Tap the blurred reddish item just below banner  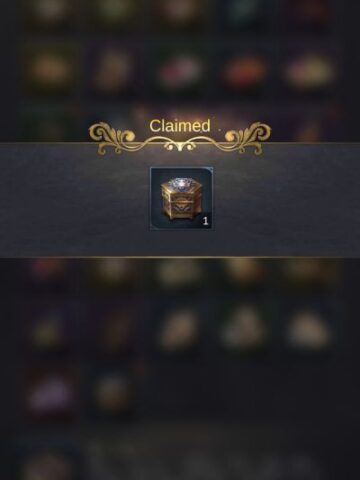click(48, 271)
